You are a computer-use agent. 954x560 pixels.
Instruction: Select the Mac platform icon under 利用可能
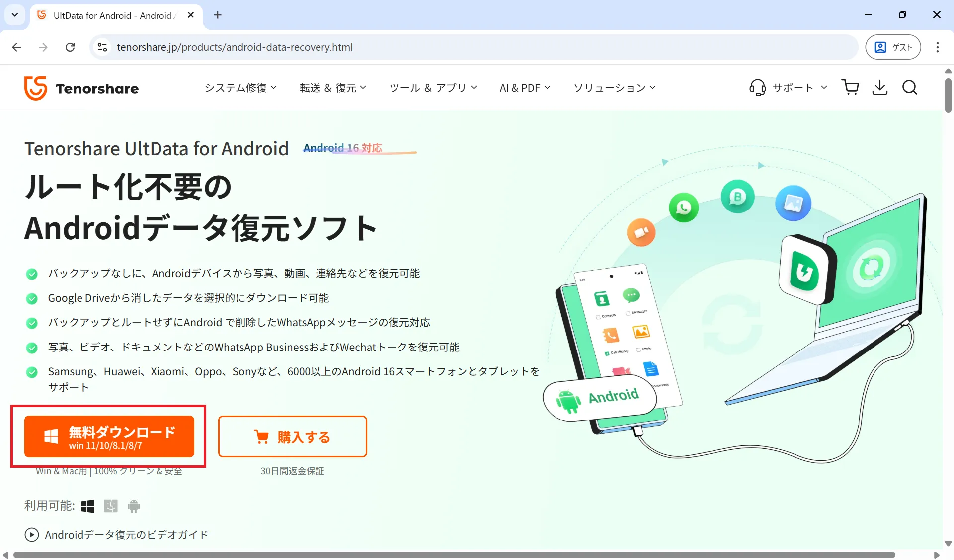(111, 506)
